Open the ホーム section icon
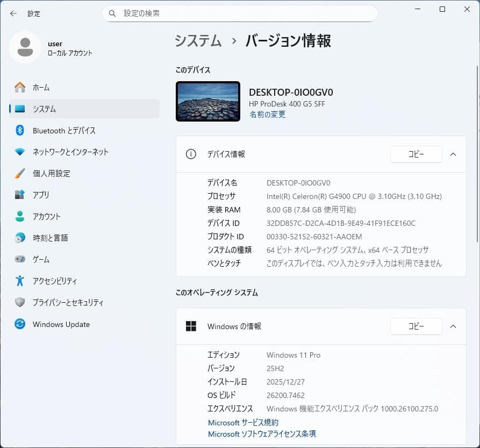 (21, 87)
